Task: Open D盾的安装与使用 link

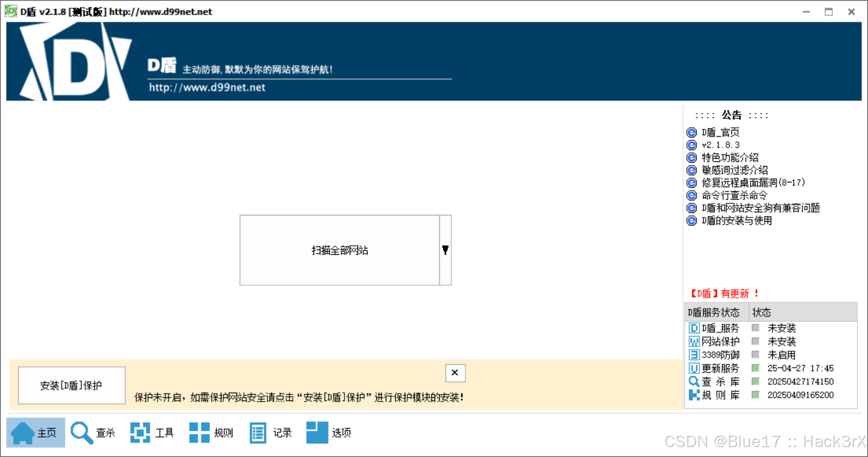Action: [x=737, y=220]
